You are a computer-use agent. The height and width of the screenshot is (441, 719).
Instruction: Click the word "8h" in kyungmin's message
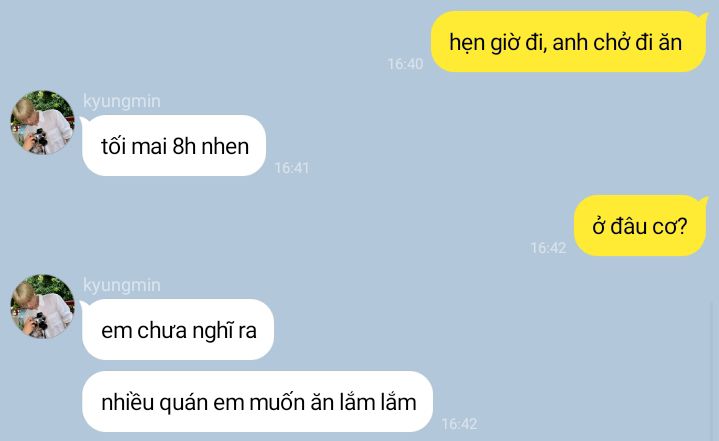[x=184, y=146]
